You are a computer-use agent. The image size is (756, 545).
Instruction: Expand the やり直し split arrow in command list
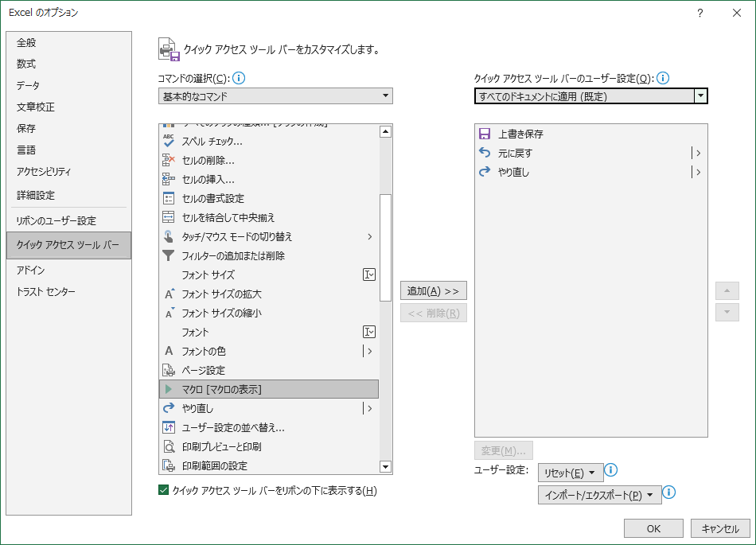coord(368,408)
